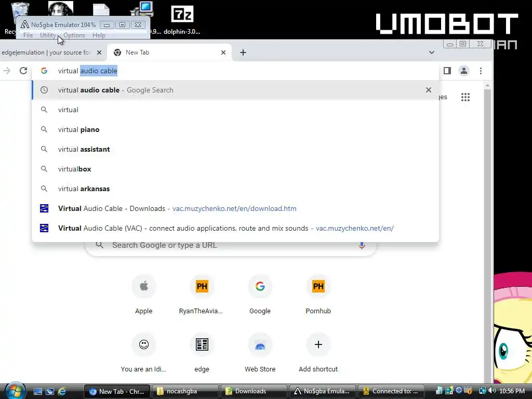Image resolution: width=532 pixels, height=399 pixels.
Task: Click the forward navigation arrow
Action: coord(7,71)
